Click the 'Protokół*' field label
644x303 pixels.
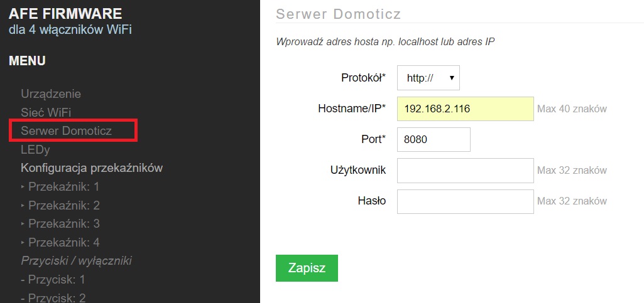pyautogui.click(x=364, y=78)
